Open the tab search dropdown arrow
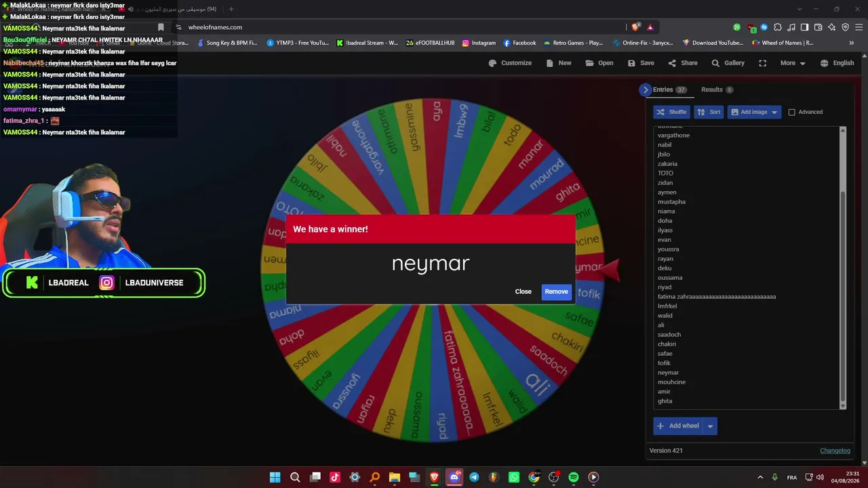868x488 pixels. [x=799, y=9]
